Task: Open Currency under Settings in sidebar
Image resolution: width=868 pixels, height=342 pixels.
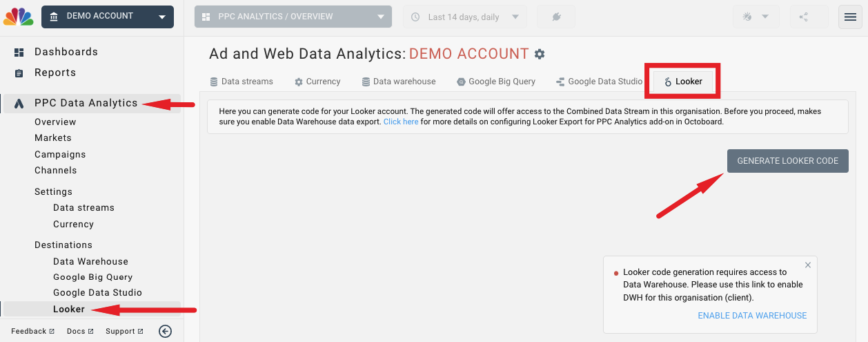Action: (x=73, y=225)
